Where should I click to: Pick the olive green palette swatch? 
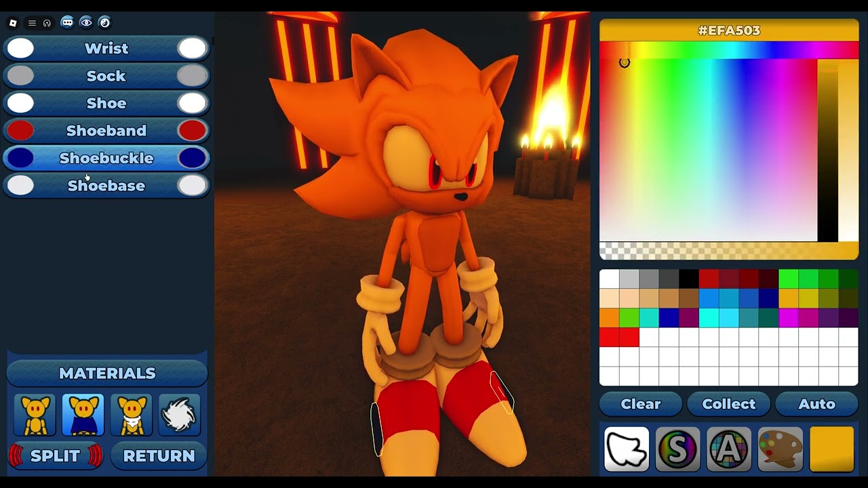(x=829, y=299)
